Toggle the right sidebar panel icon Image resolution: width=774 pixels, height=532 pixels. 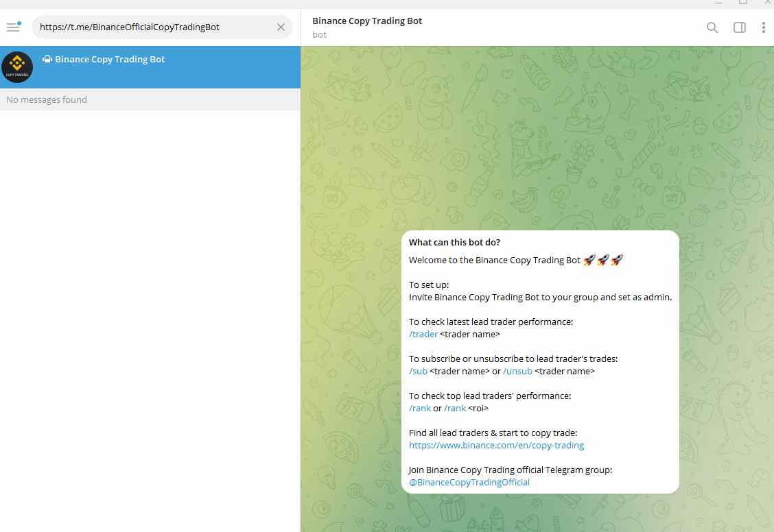coord(740,27)
